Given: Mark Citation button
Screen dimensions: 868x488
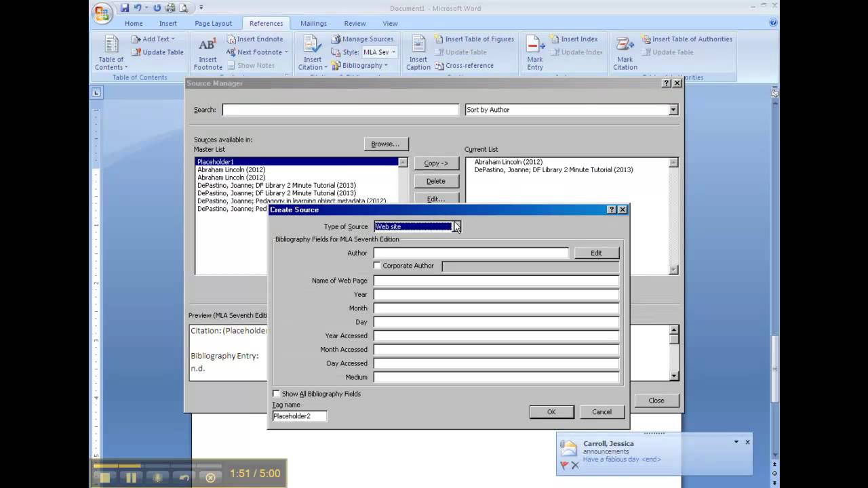Looking at the screenshot, I should coord(625,53).
